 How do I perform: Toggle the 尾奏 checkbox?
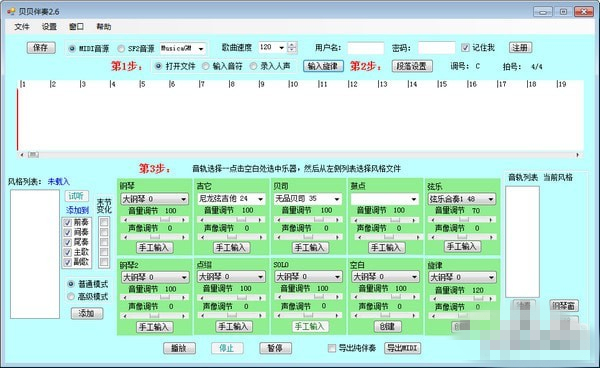[68, 242]
